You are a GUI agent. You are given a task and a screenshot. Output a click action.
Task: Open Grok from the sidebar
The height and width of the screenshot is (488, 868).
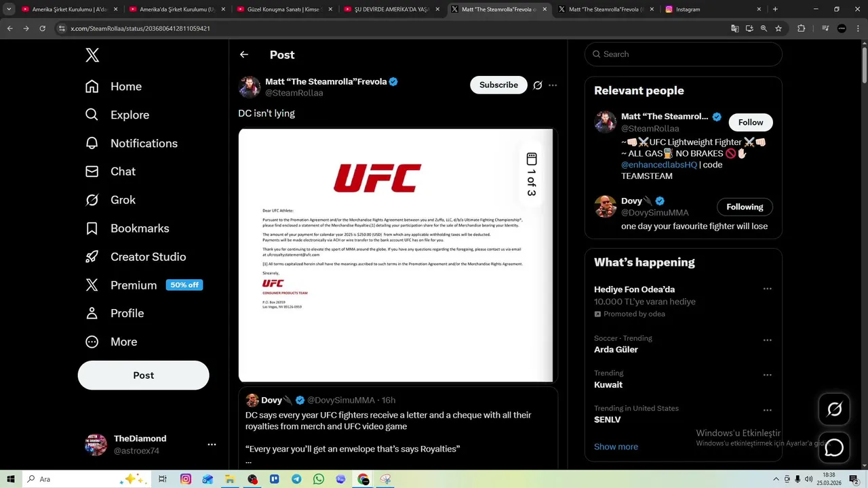(x=110, y=200)
